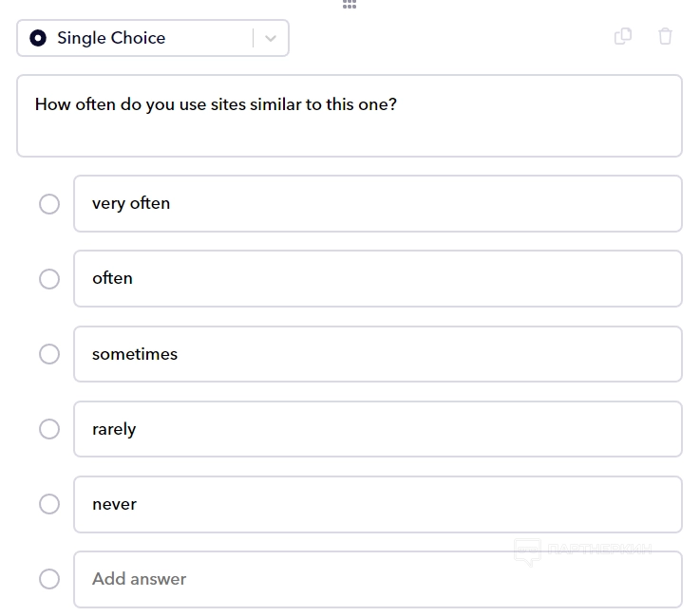The height and width of the screenshot is (616, 700).
Task: Click the faint chat bubble watermark icon
Action: [x=527, y=551]
